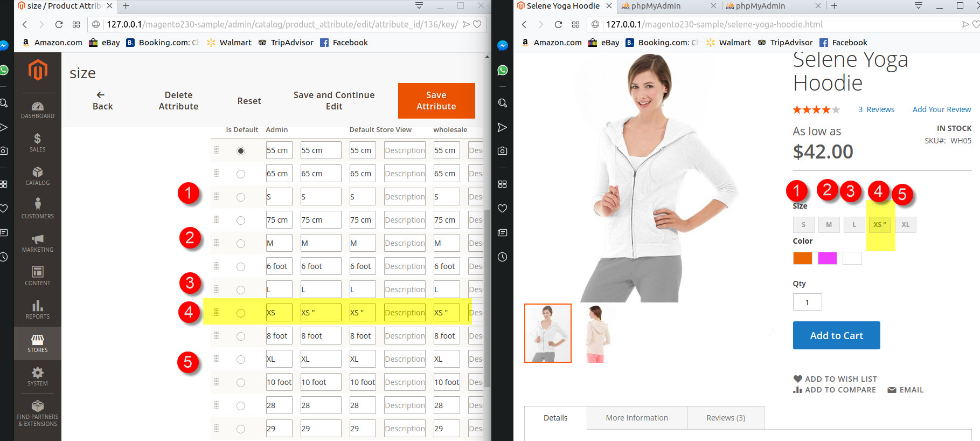Set XS row as default option
The height and width of the screenshot is (441, 980).
(x=241, y=313)
